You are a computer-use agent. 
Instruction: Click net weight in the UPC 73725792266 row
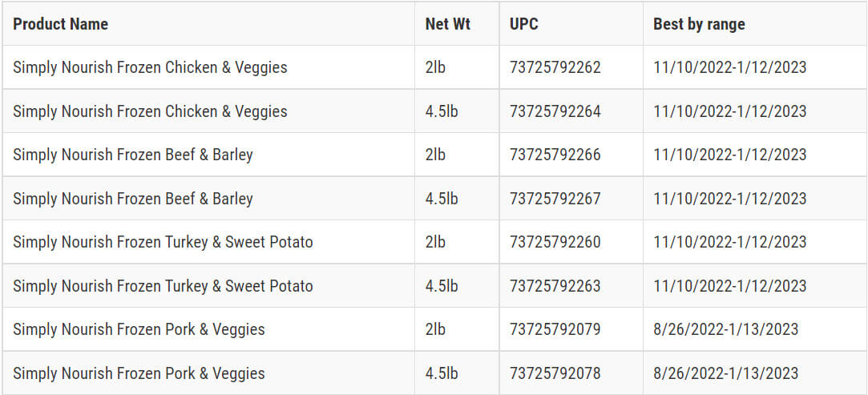pyautogui.click(x=435, y=155)
